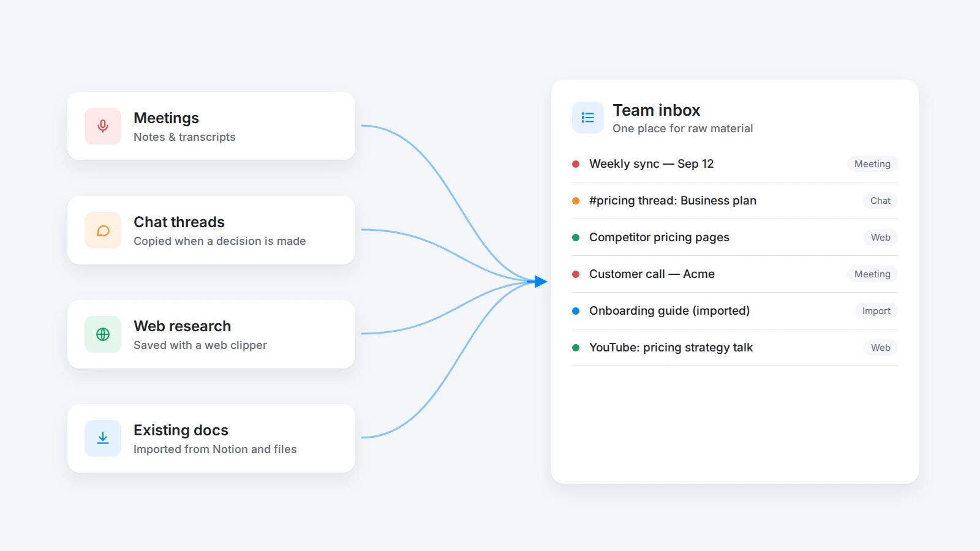The height and width of the screenshot is (551, 980).
Task: Click the list icon beside Team inbox
Action: pos(588,118)
